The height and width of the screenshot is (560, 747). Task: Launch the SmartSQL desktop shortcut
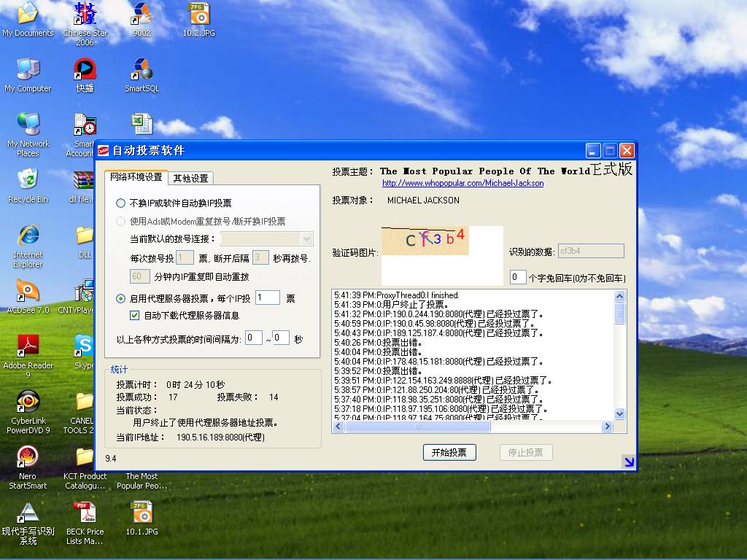pyautogui.click(x=142, y=71)
